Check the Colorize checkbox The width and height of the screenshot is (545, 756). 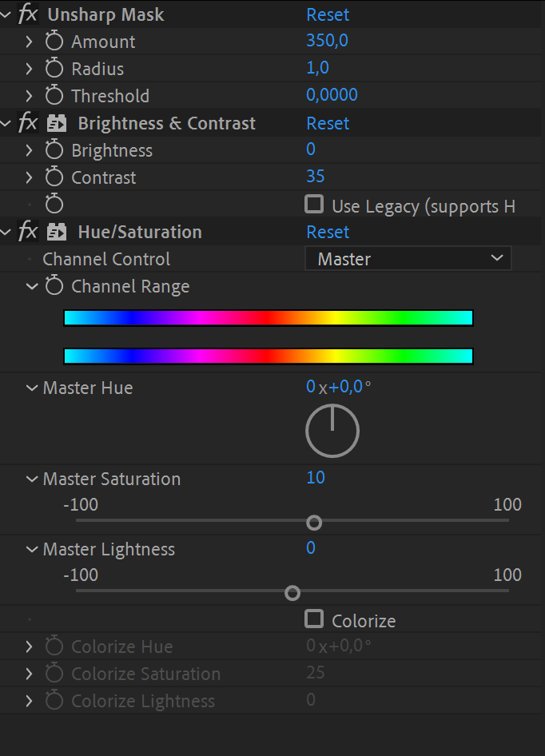314,619
